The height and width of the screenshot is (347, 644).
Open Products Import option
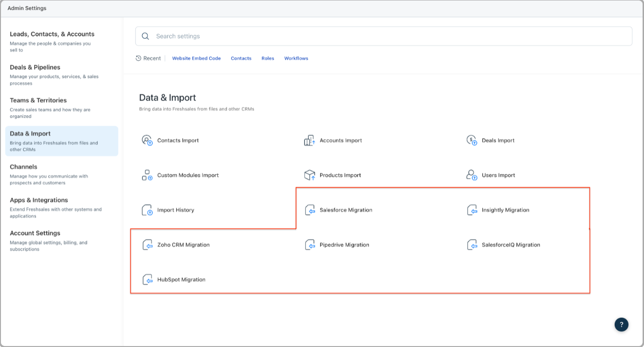(x=340, y=175)
